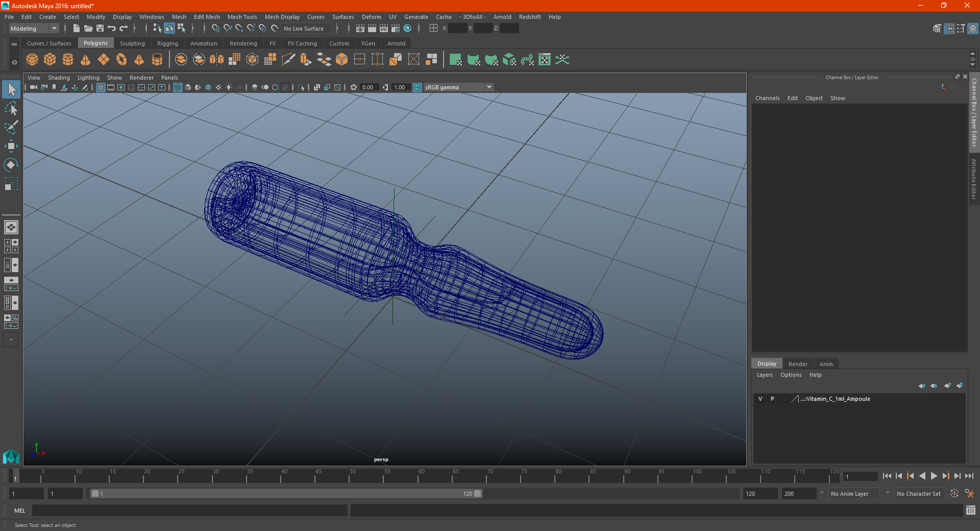Viewport: 980px width, 531px height.
Task: Click the New Scene file icon
Action: (77, 29)
